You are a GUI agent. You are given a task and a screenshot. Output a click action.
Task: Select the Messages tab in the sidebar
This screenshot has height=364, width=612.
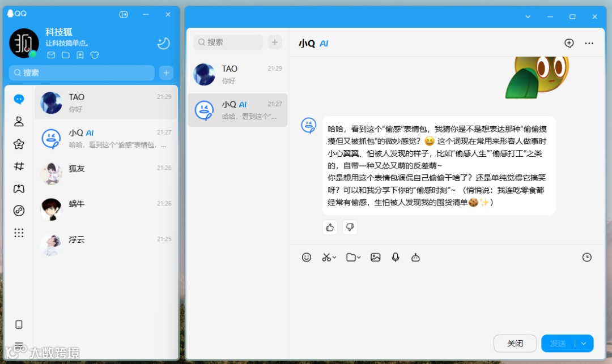tap(19, 100)
